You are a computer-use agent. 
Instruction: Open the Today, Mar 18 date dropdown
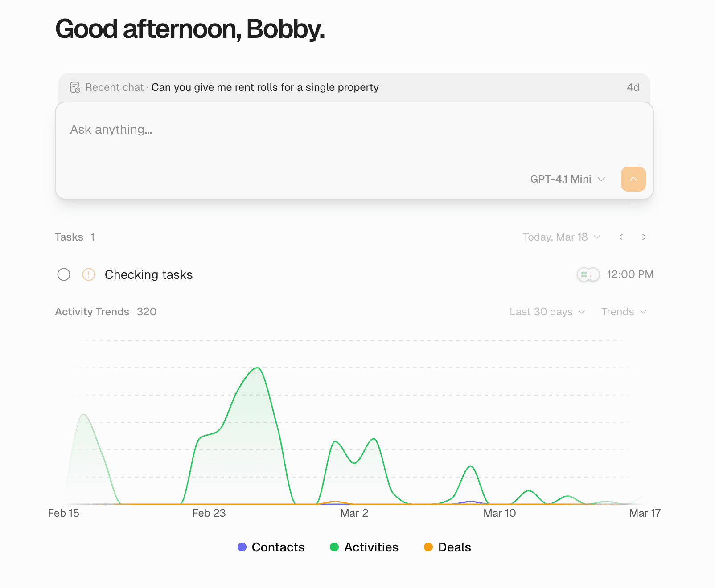[x=562, y=237]
